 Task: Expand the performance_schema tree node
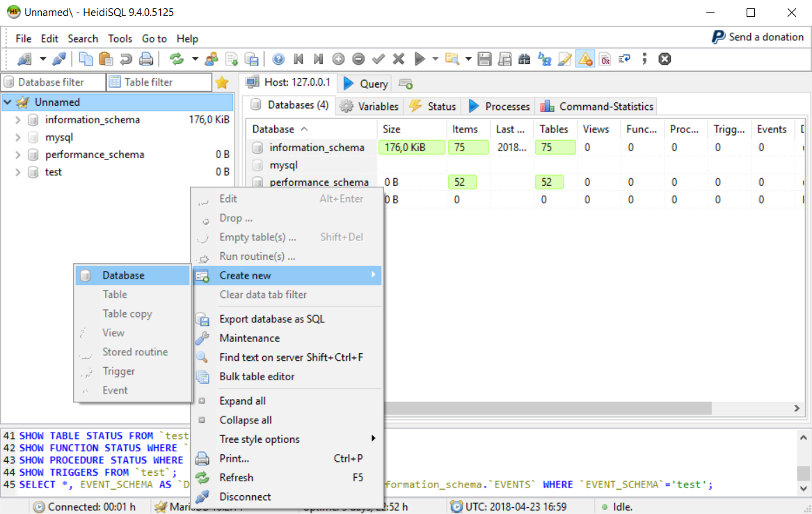(17, 155)
